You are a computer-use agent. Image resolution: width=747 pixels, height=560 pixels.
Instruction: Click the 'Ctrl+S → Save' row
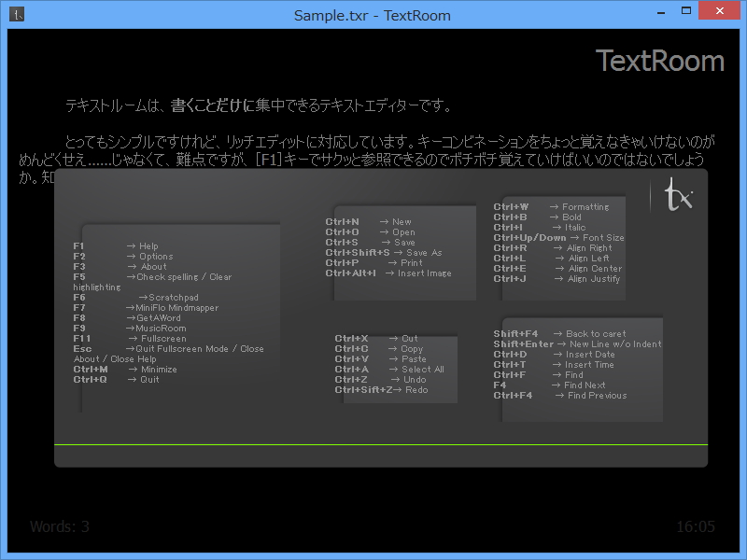click(x=370, y=243)
